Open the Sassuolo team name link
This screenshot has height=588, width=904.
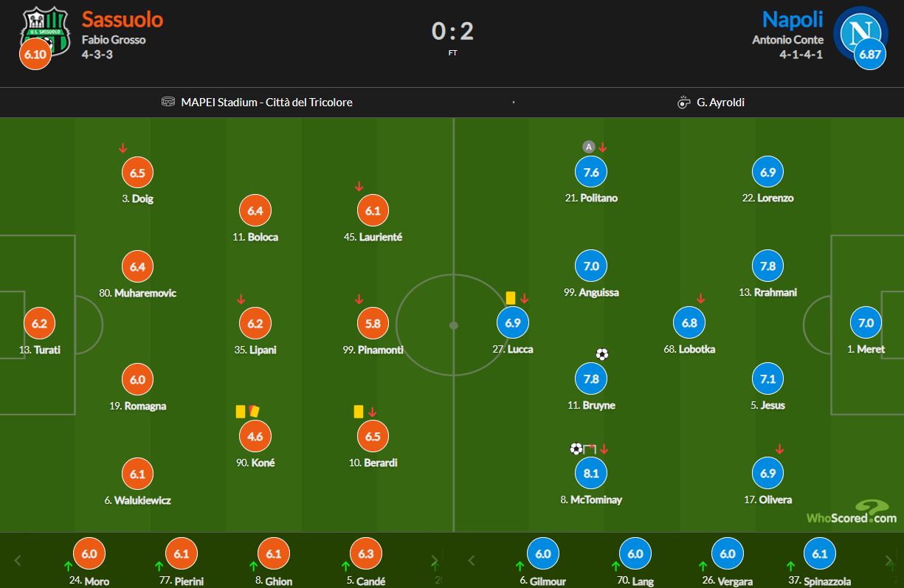pos(123,19)
